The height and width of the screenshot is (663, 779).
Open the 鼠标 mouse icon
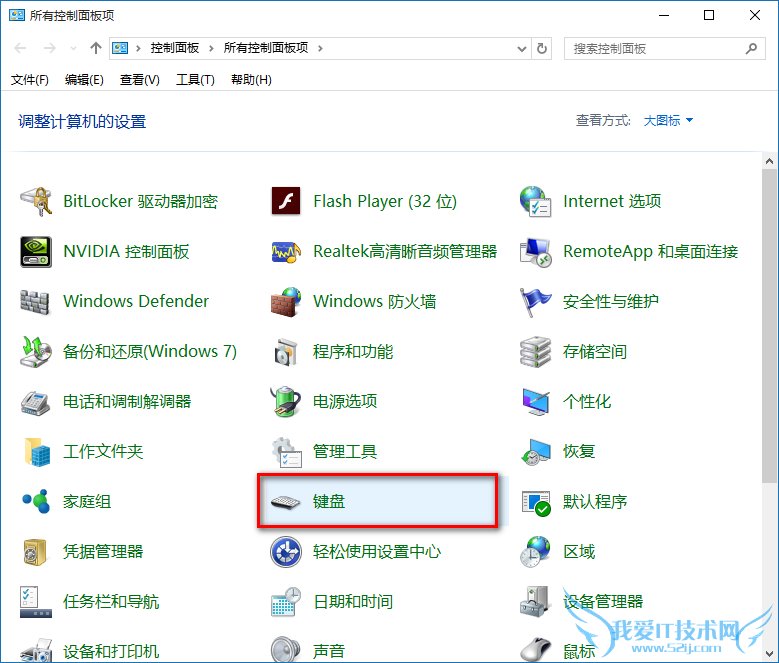click(535, 650)
